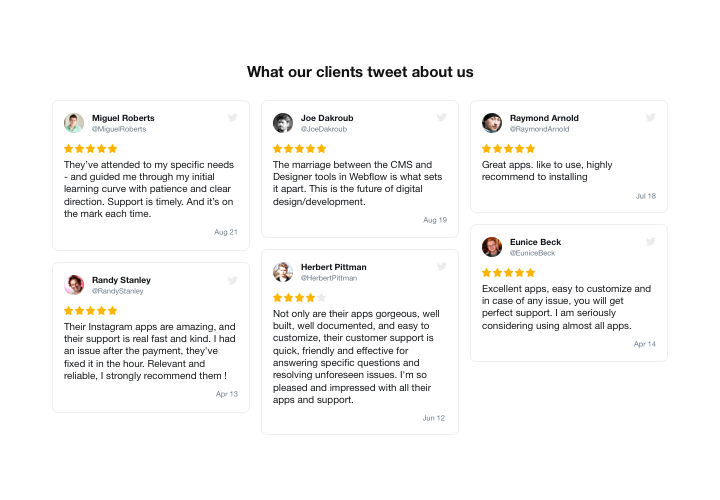
Task: Click the Eunice Beck name link
Action: (x=535, y=242)
